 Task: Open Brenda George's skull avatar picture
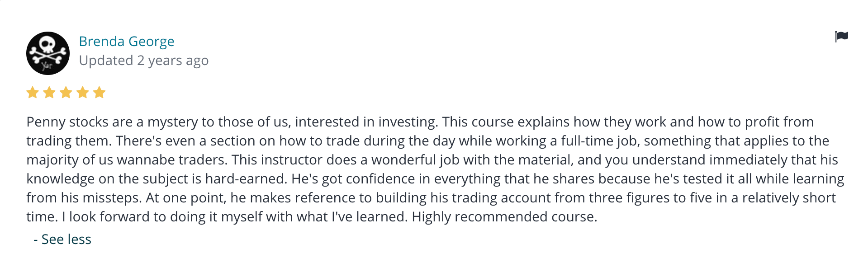[x=48, y=53]
